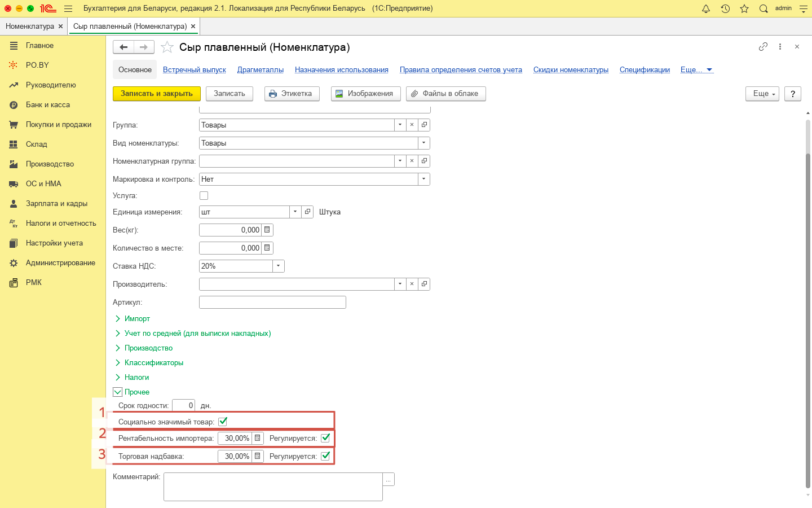Open Маркировка и контроль dropdown
Viewport: 812px width, 508px height.
click(x=423, y=179)
